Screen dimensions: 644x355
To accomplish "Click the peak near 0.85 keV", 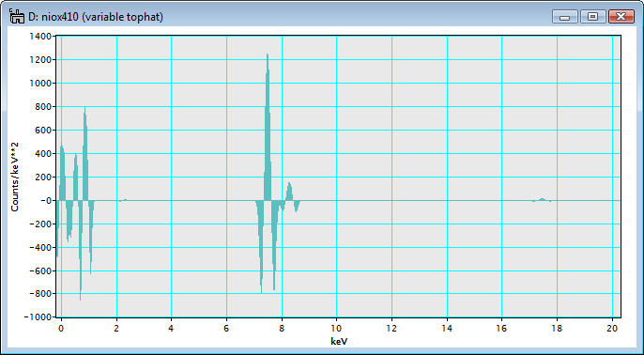I will click(x=85, y=154).
